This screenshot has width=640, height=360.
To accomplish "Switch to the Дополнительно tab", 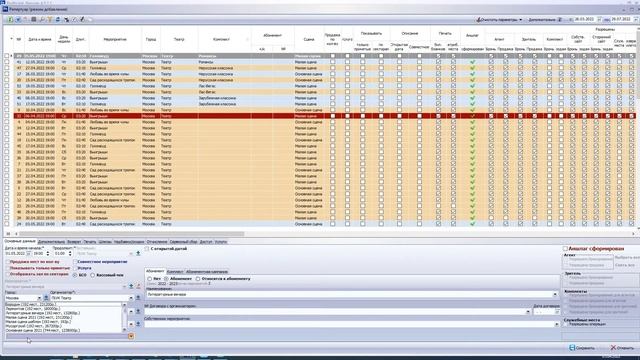I will 51,242.
